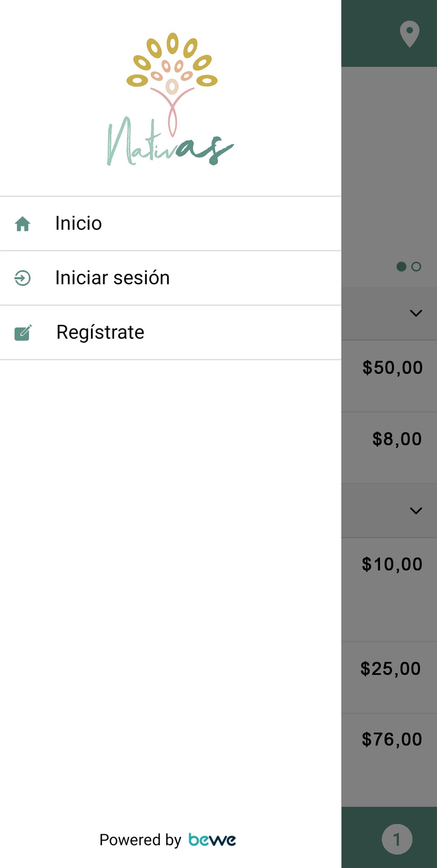The width and height of the screenshot is (437, 868).
Task: Select the second hollow carousel dot
Action: [416, 267]
